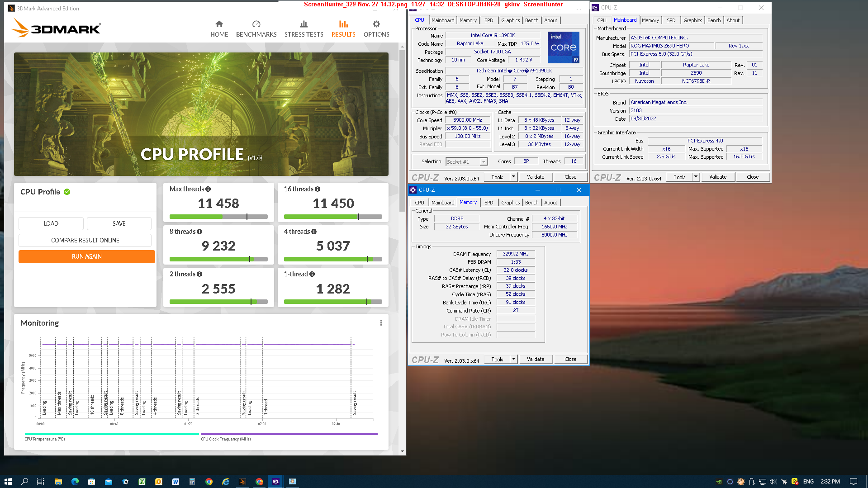Open OPTIONS gear in 3DMark
Image resolution: width=868 pixels, height=488 pixels.
click(376, 24)
